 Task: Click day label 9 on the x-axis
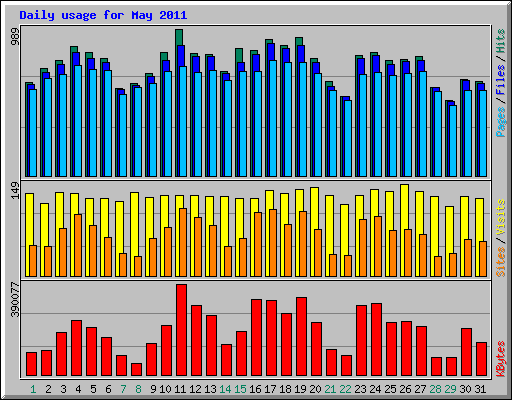pyautogui.click(x=153, y=389)
